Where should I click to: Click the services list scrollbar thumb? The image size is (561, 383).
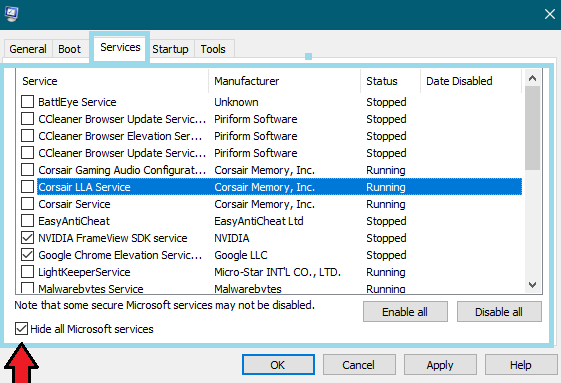[x=532, y=128]
